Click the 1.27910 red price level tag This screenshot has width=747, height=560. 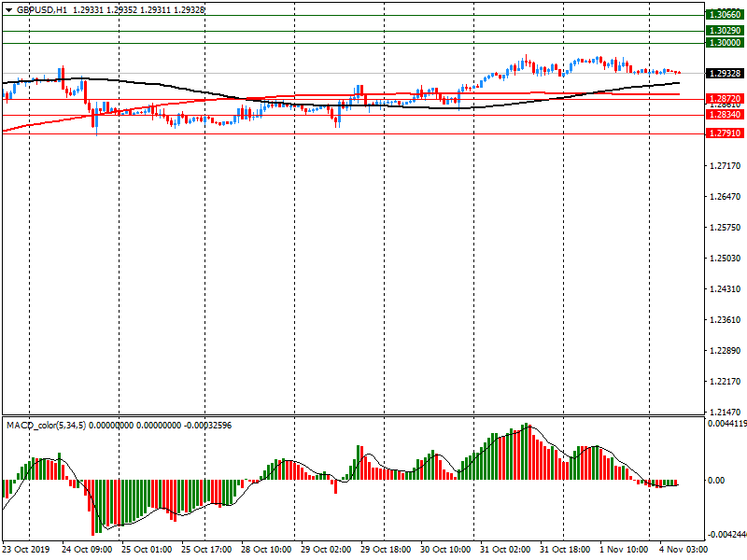click(725, 133)
